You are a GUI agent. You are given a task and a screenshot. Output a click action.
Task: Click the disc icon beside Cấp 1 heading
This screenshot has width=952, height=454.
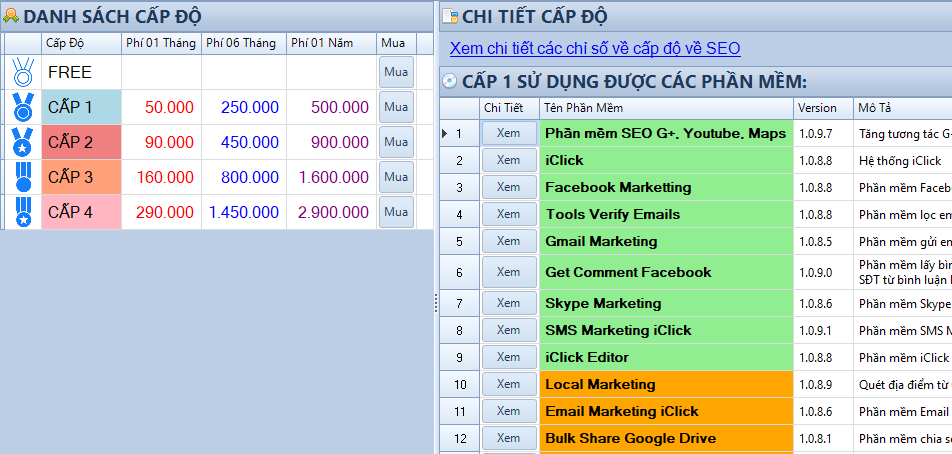click(x=449, y=81)
